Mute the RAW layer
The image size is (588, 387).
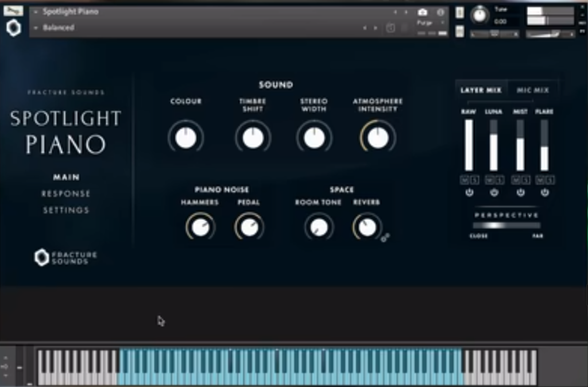tap(465, 180)
